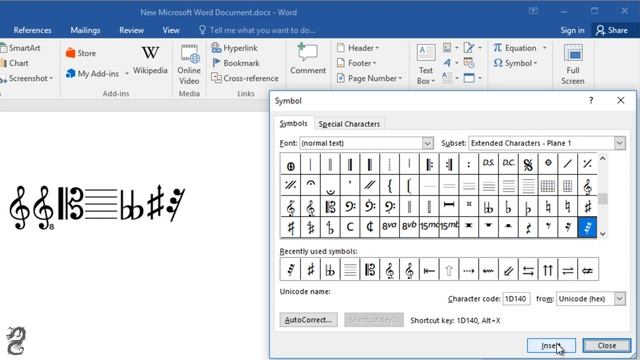Select the fermata symbol in the grid
The width and height of the screenshot is (640, 360).
point(311,185)
